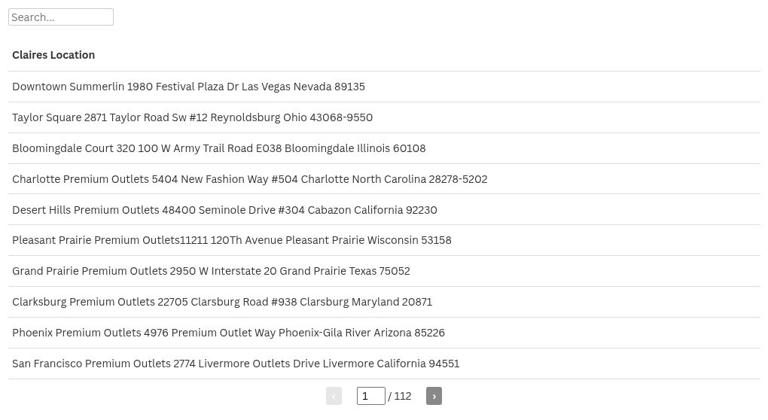Select the Phoenix Premium Outlets Arizona row
The width and height of the screenshot is (768, 420).
(x=384, y=333)
